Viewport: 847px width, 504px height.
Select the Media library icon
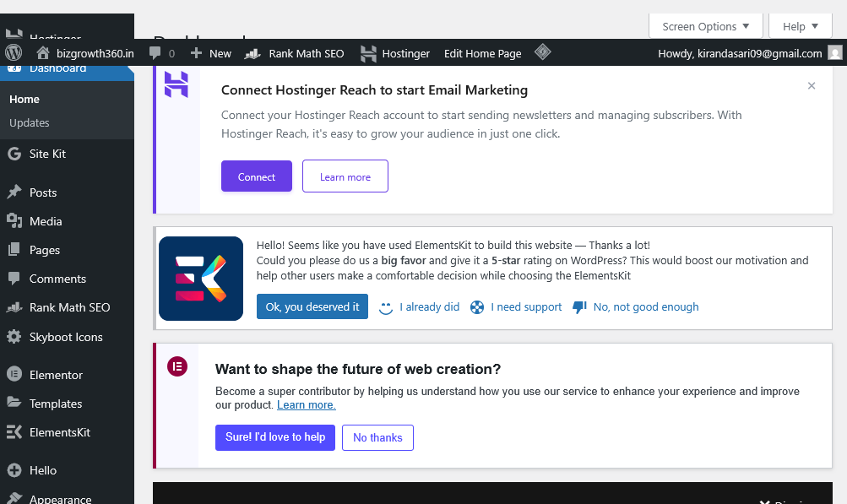14,221
